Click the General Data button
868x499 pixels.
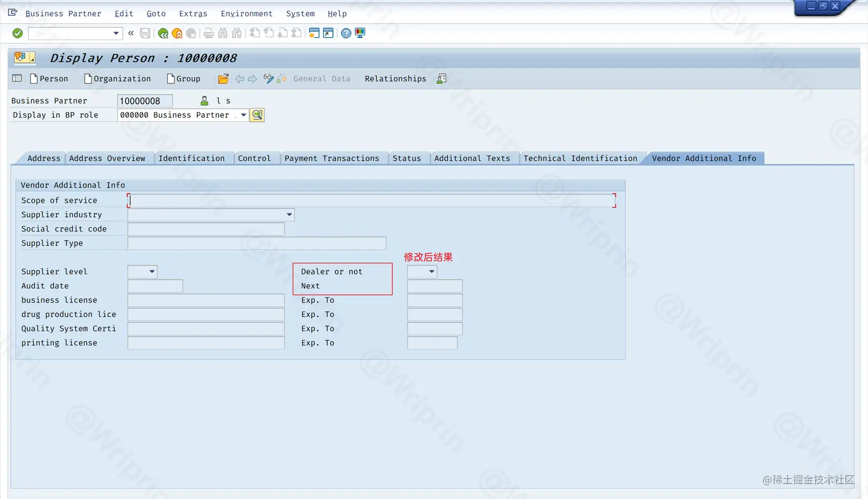point(321,79)
